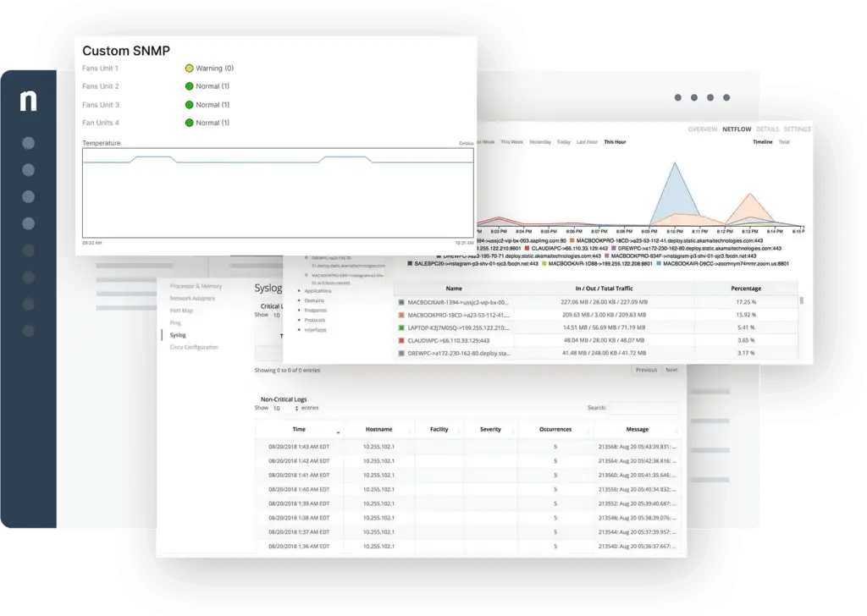Open the DETAILS tab

tap(767, 129)
